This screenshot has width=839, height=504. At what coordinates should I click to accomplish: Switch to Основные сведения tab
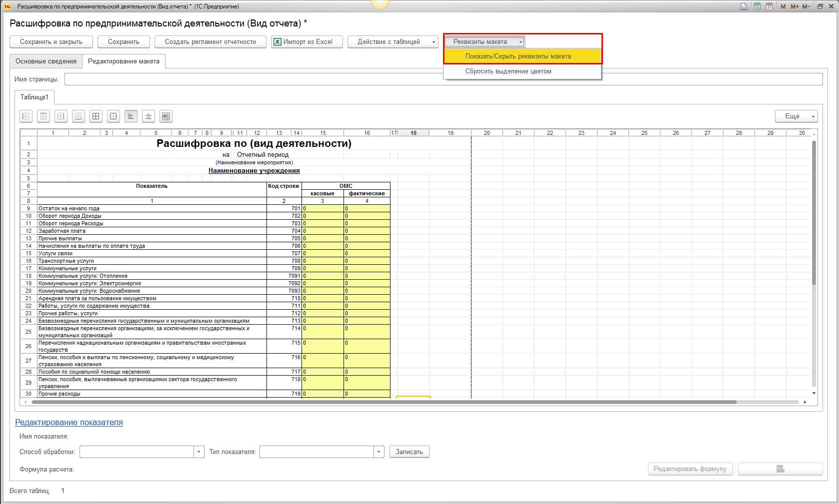tap(46, 61)
